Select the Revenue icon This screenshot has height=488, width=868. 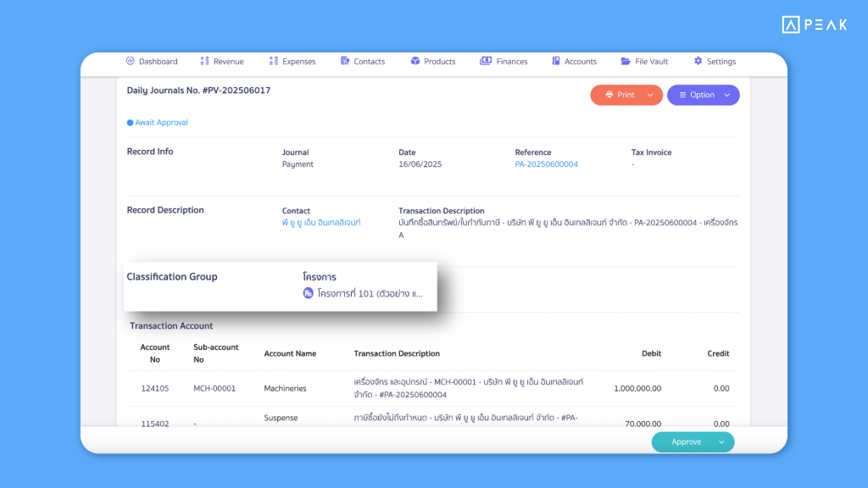click(203, 60)
